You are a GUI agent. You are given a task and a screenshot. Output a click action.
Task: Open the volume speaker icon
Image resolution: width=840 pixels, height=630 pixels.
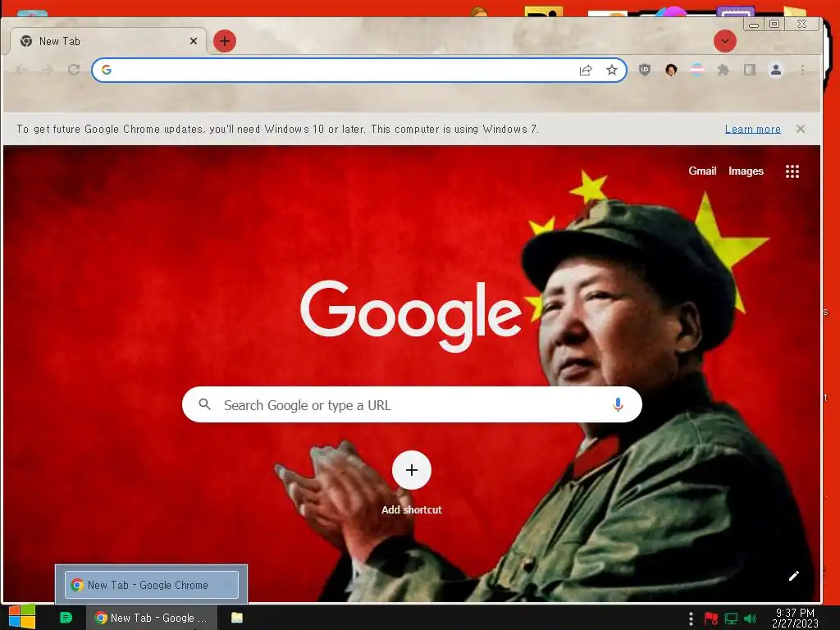coord(750,619)
